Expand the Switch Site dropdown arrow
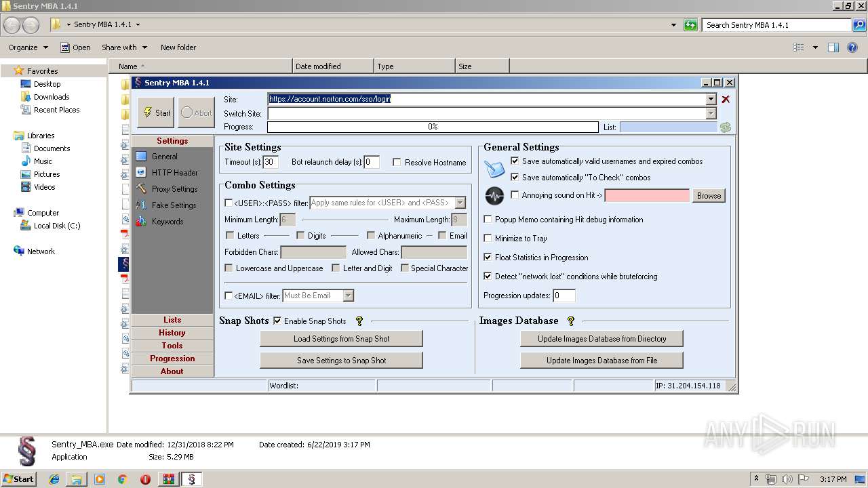The width and height of the screenshot is (868, 488). tap(711, 113)
